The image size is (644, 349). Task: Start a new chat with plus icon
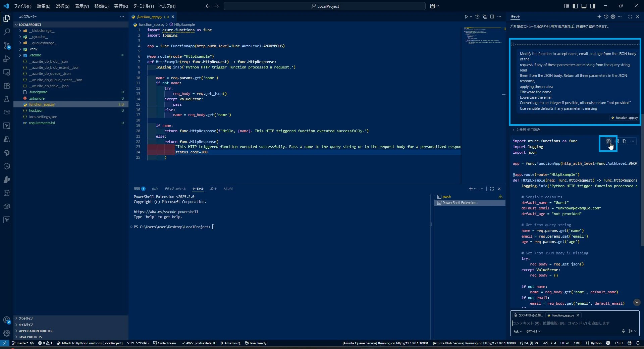(x=599, y=16)
